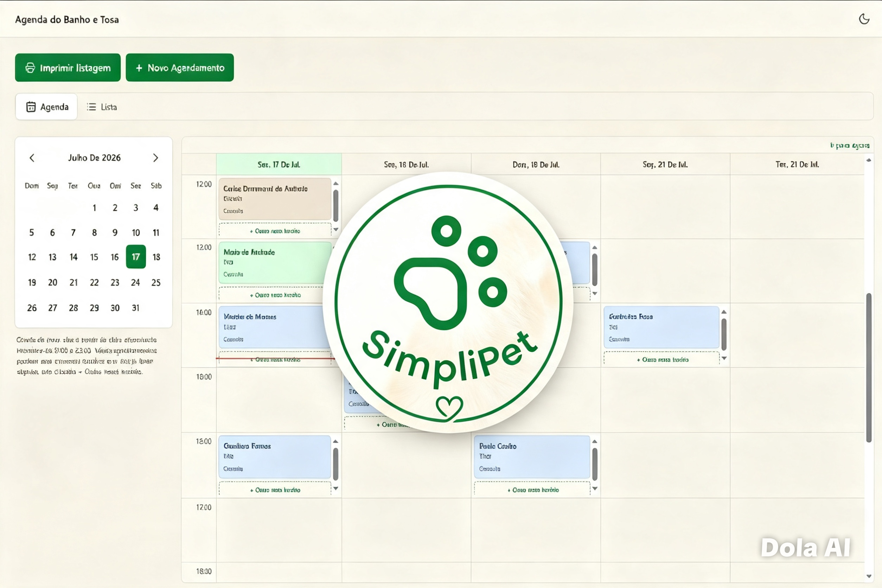Click the scroll thumb beside Carlos Drummond card
Screen dimensions: 882x588
336,205
